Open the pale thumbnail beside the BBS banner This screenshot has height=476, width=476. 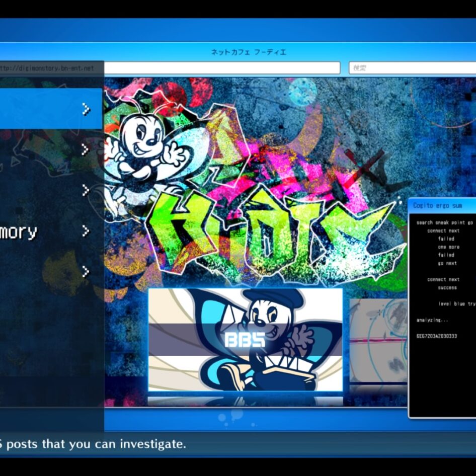pyautogui.click(x=378, y=340)
